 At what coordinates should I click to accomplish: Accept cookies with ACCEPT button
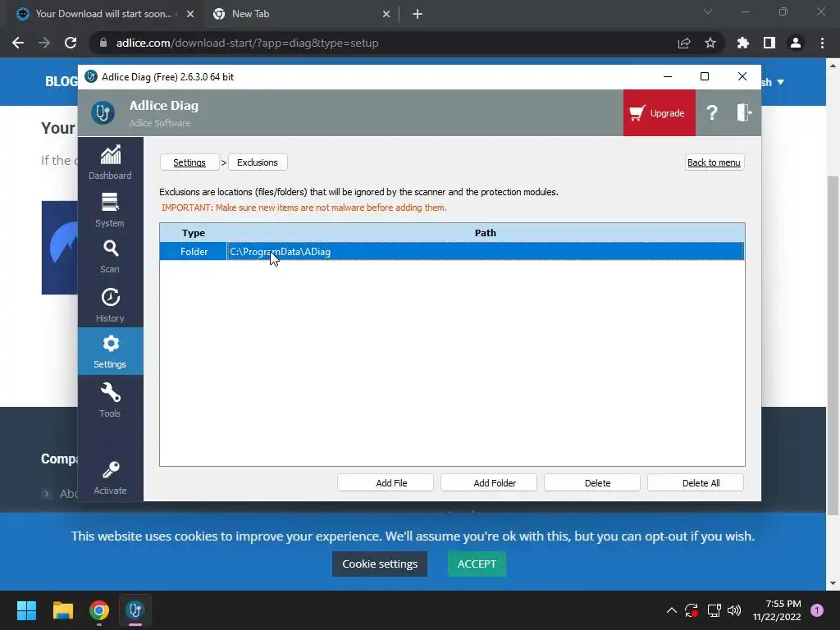(x=477, y=564)
